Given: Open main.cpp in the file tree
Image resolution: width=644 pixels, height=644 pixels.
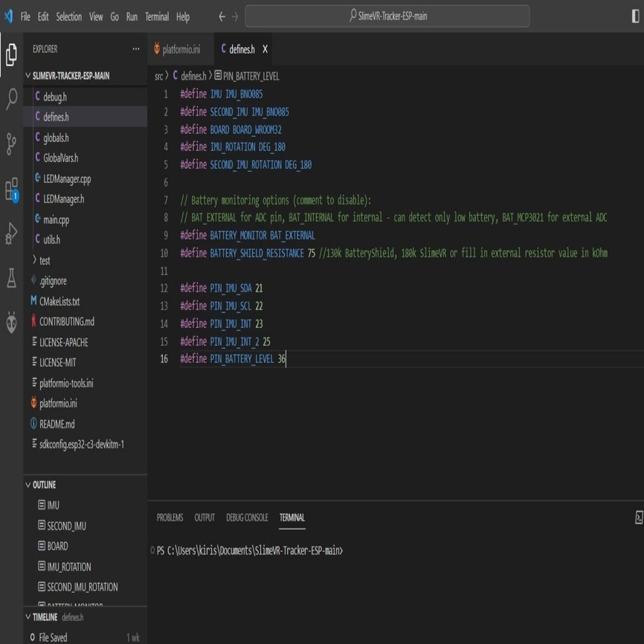Looking at the screenshot, I should pyautogui.click(x=60, y=220).
